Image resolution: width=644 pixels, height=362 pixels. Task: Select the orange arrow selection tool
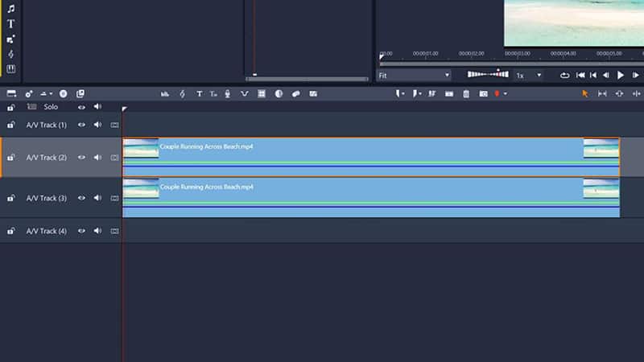[x=585, y=94]
